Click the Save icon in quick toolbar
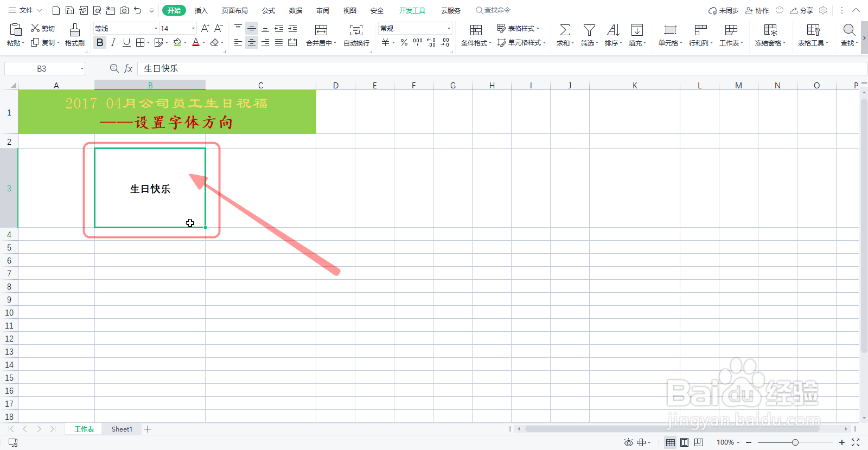The image size is (868, 450). pyautogui.click(x=69, y=10)
